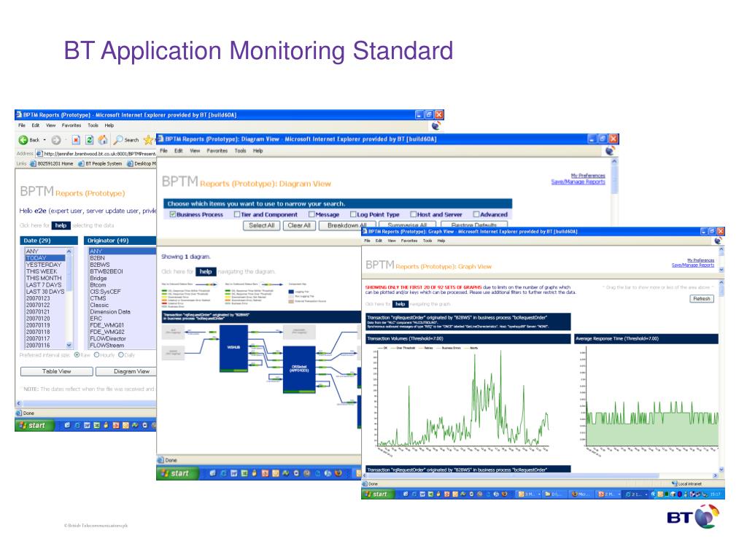Screen dimensions: 747x560
Task: Select the Daily interval radio button
Action: point(120,355)
